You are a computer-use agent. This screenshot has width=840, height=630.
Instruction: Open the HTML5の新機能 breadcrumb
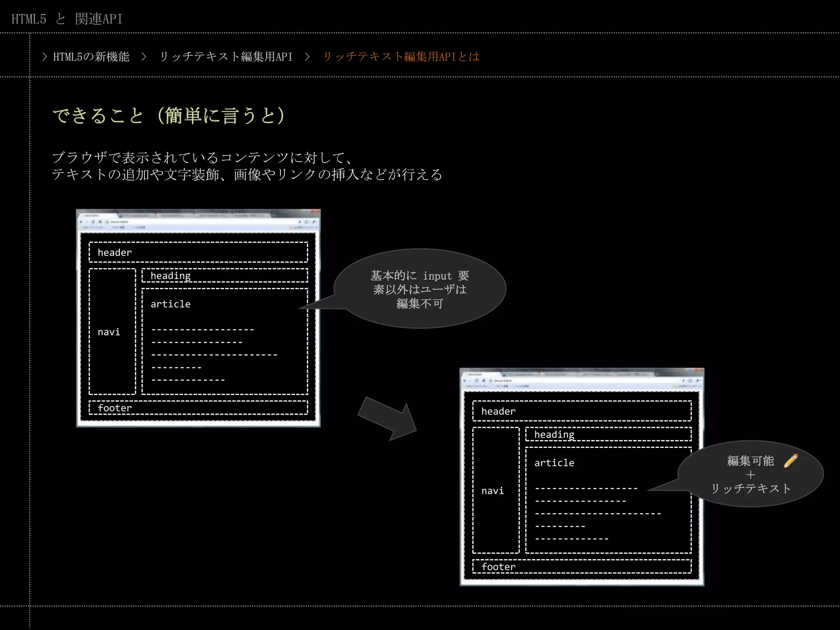coord(91,57)
